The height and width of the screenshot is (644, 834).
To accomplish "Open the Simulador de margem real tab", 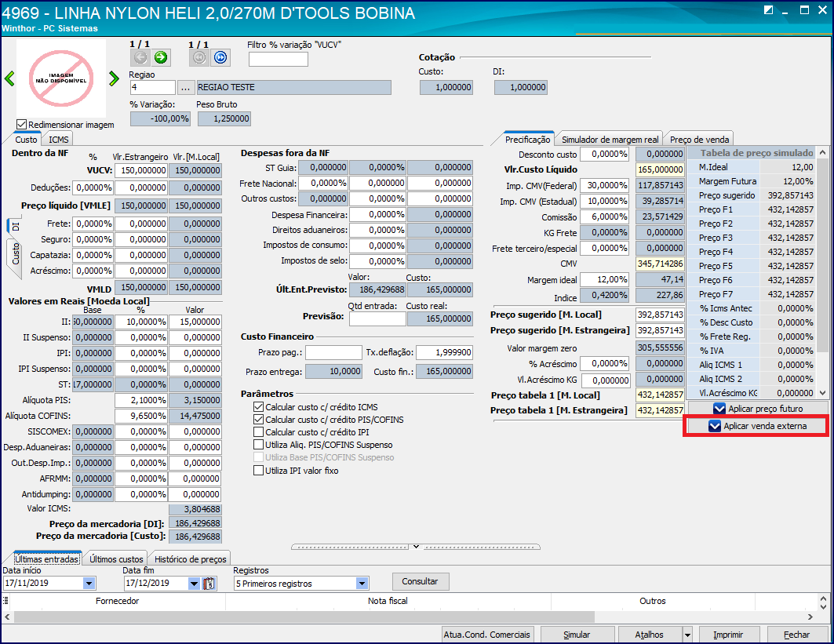I will (610, 140).
